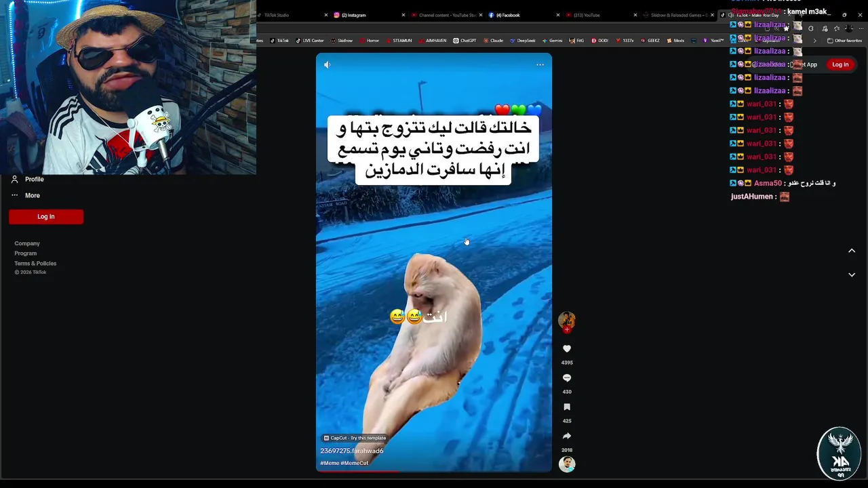Expand the Company footer section
Viewport: 868px width, 488px height.
[x=27, y=243]
